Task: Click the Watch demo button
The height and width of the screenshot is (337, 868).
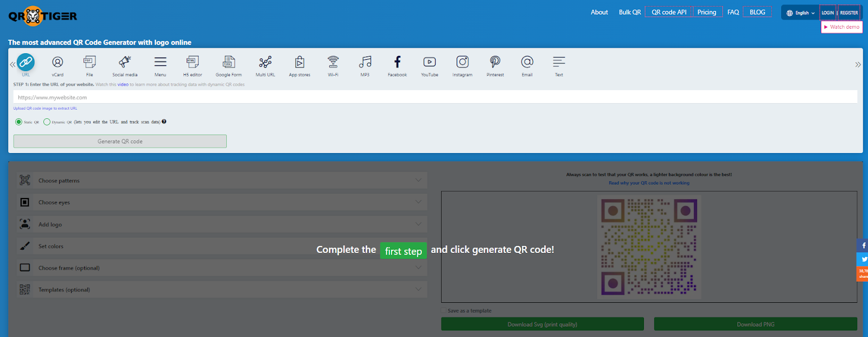Action: (x=841, y=27)
